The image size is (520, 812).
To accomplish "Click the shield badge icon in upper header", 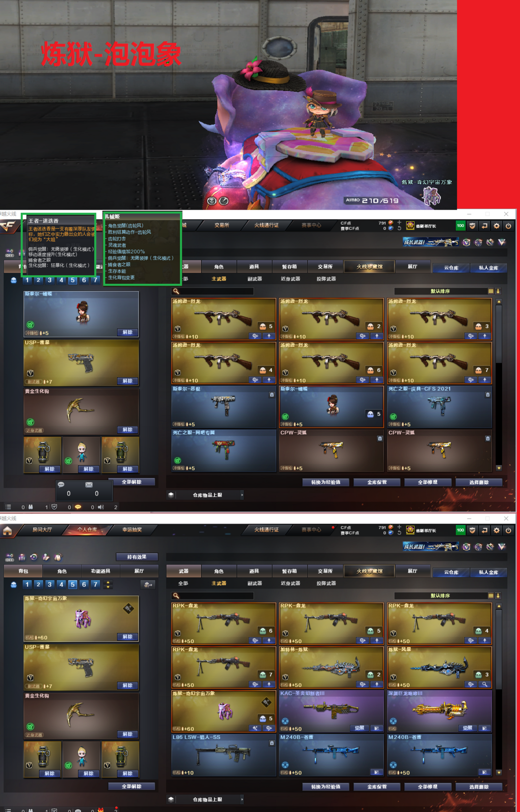I will pyautogui.click(x=472, y=226).
